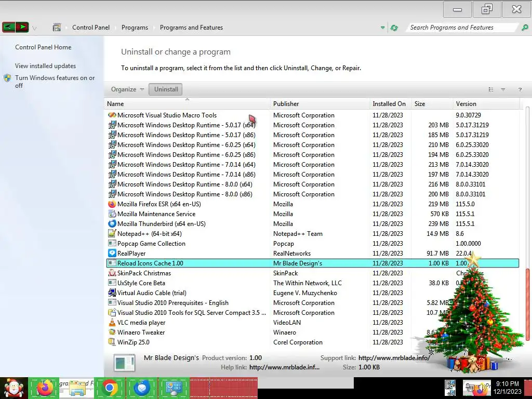Open Control Panel Home link
This screenshot has width=532, height=399.
point(43,47)
